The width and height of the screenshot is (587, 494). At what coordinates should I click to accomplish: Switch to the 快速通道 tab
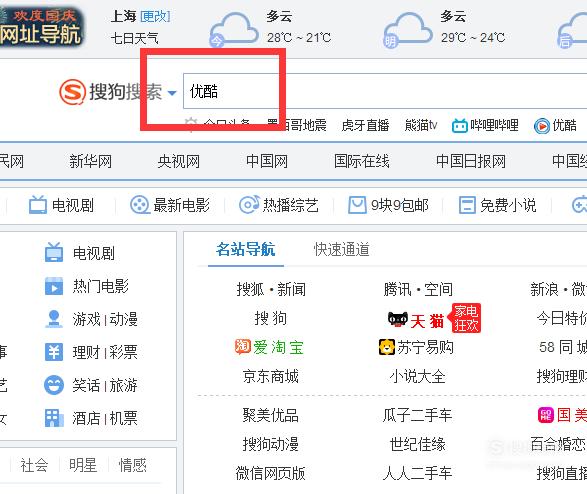341,250
